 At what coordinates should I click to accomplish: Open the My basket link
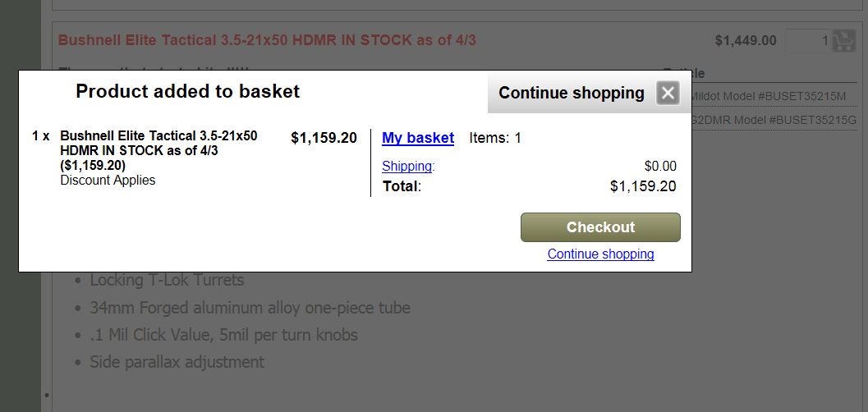click(418, 138)
